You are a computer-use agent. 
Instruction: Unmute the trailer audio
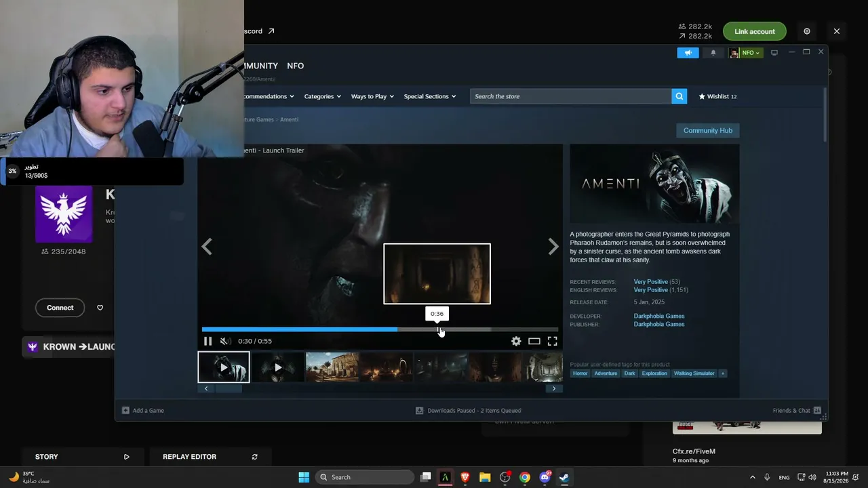[x=224, y=341]
